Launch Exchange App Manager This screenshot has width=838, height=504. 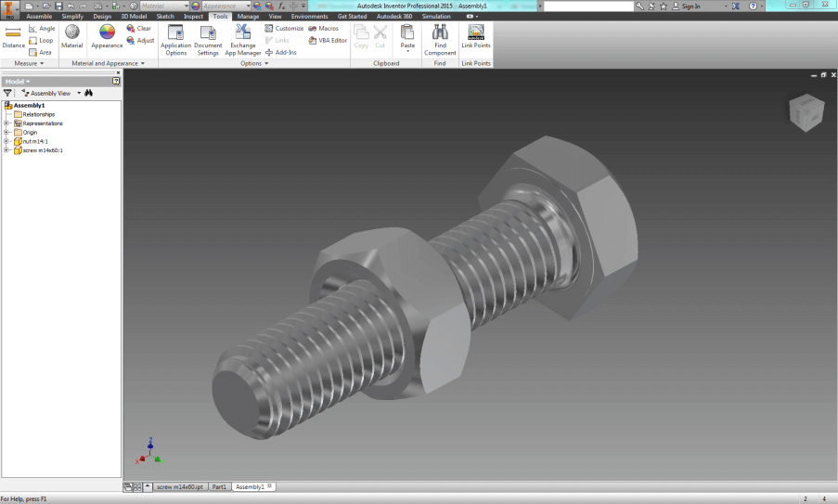(242, 40)
